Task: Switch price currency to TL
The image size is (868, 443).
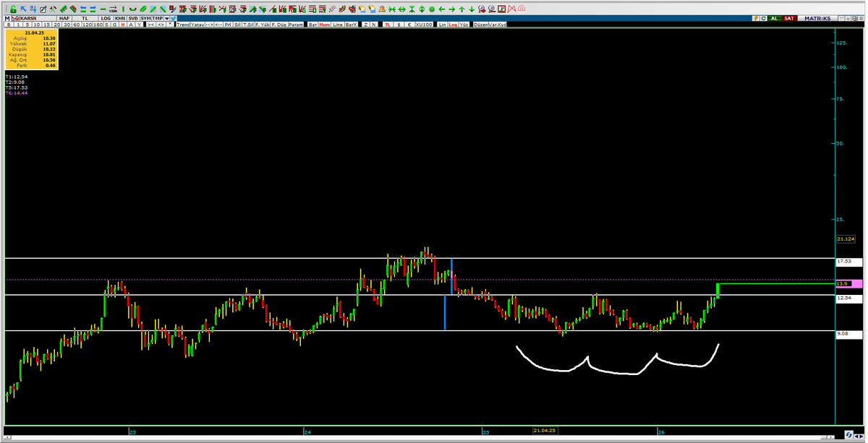Action: coord(388,25)
